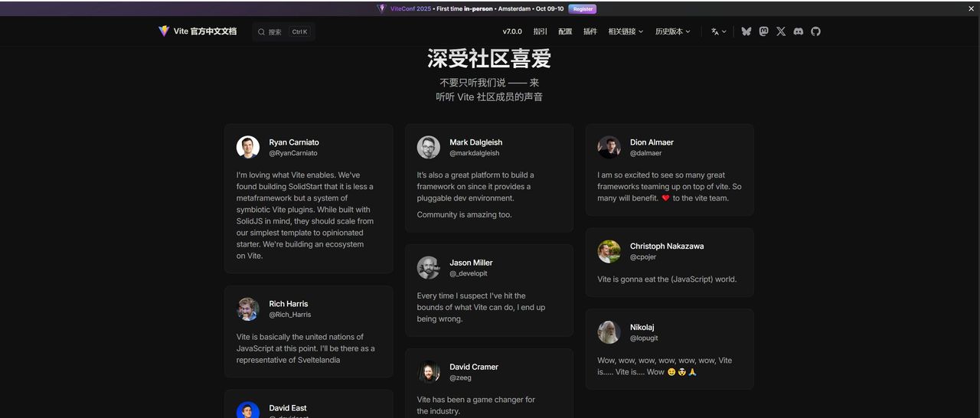Open the Discord chat link icon
The height and width of the screenshot is (418, 980).
[x=799, y=31]
